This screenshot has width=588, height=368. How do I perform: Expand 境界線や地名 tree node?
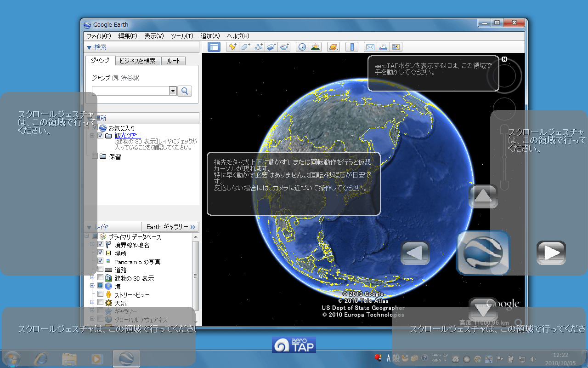click(92, 245)
